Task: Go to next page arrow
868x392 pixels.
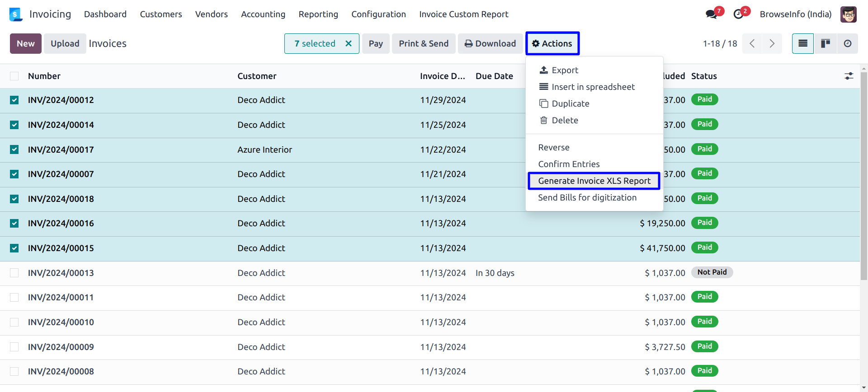Action: coord(772,44)
